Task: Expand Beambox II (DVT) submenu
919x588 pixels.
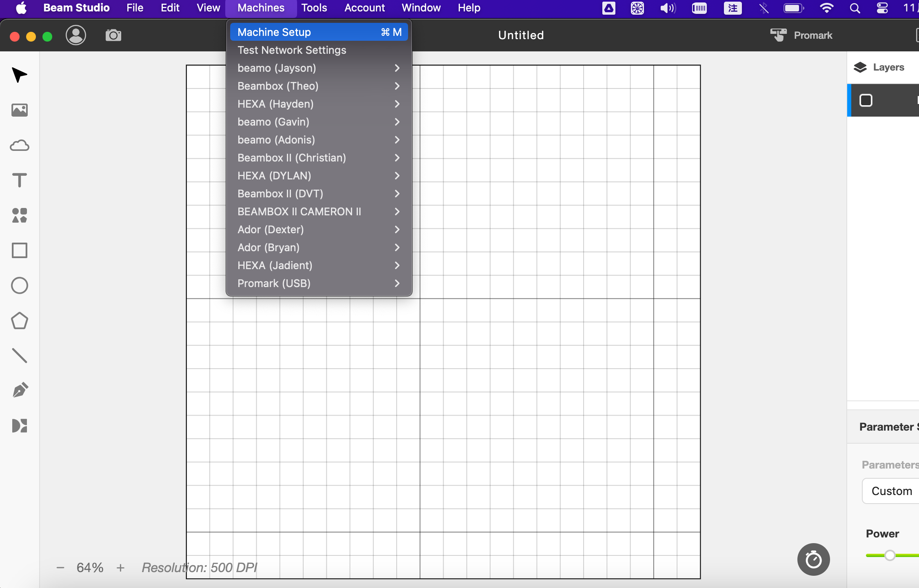Action: pyautogui.click(x=319, y=194)
